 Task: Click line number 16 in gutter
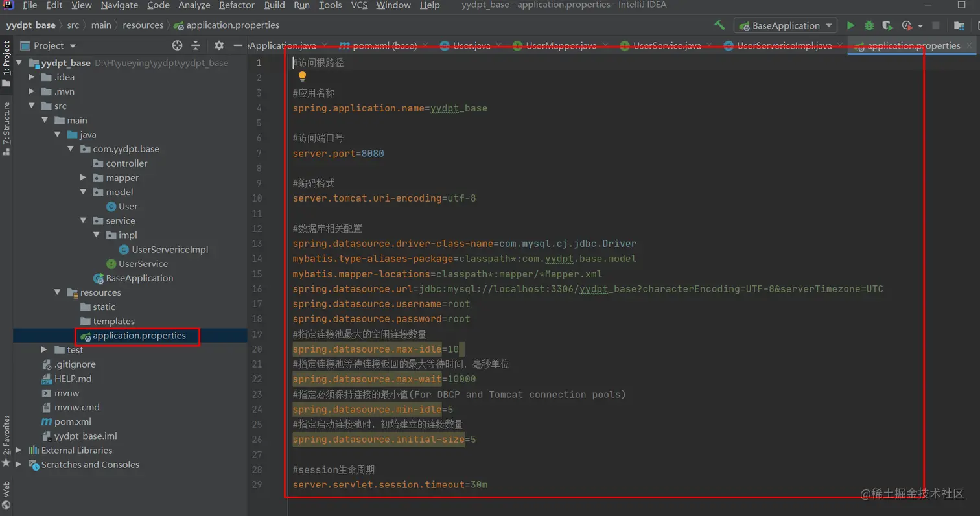(x=257, y=289)
